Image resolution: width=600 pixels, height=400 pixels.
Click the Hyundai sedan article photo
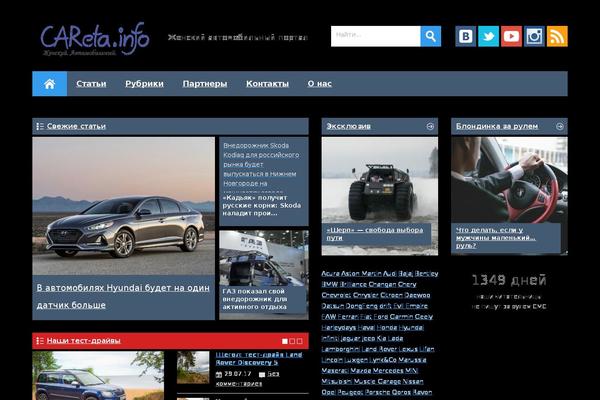pos(124,206)
